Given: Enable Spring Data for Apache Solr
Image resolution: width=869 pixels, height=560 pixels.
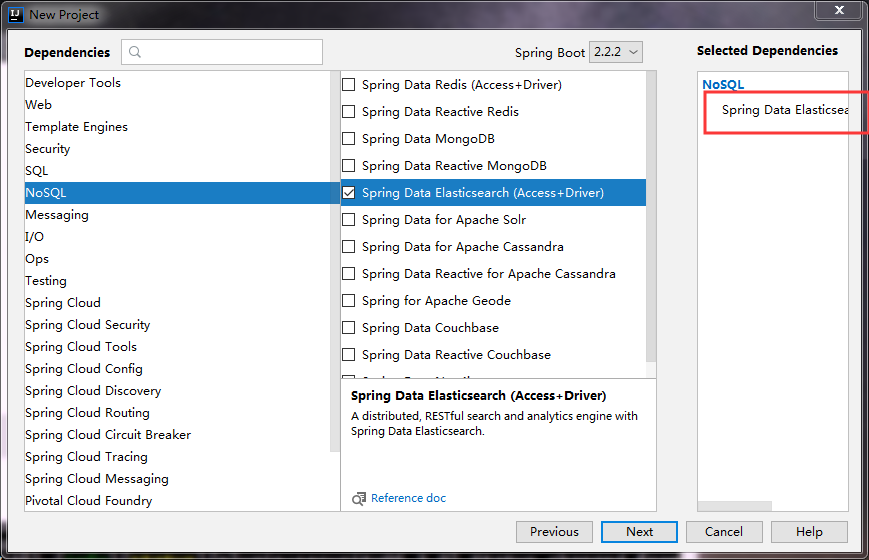Looking at the screenshot, I should point(349,220).
